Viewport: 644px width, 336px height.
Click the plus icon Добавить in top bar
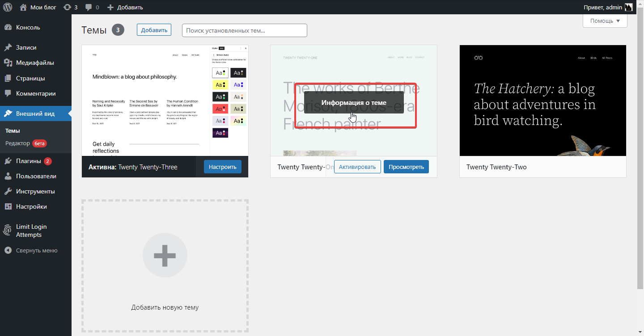click(x=111, y=7)
